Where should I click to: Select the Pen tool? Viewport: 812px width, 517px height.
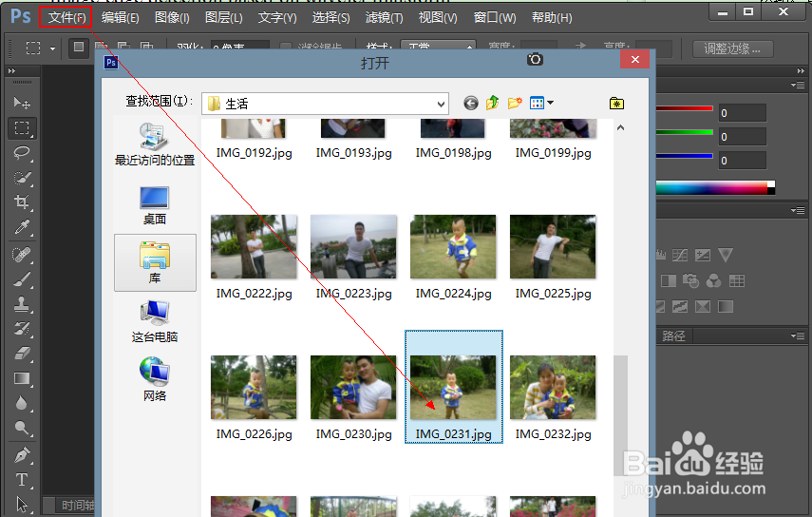(22, 455)
